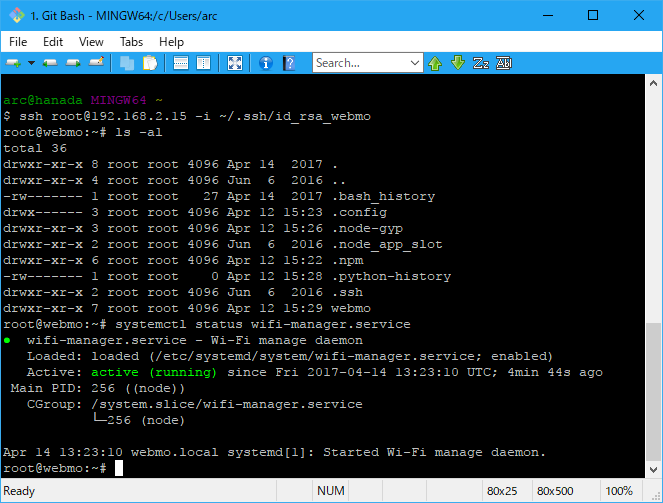
Task: Split the view horizontally
Action: (x=181, y=63)
